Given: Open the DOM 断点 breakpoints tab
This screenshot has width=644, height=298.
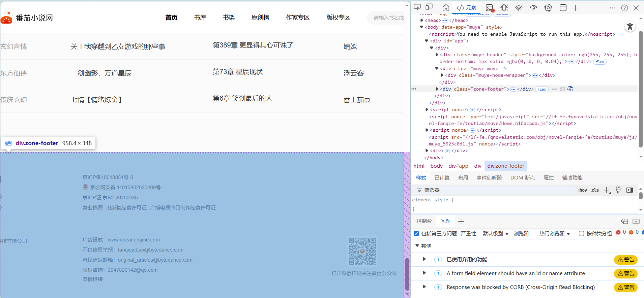Looking at the screenshot, I should click(523, 177).
